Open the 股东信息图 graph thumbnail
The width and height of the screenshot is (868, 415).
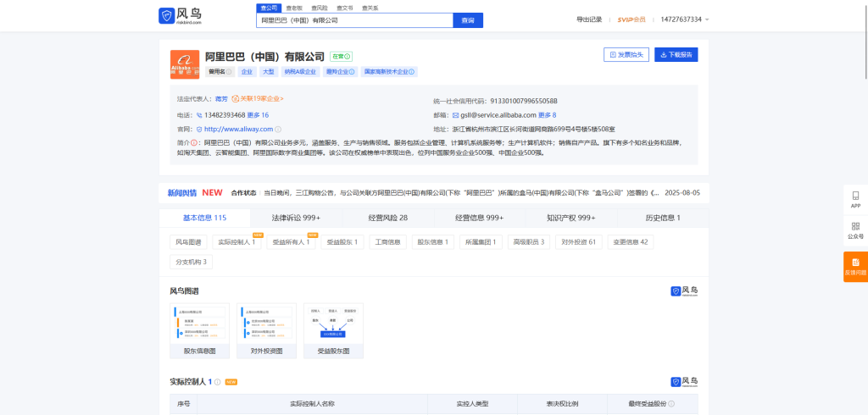pos(200,330)
